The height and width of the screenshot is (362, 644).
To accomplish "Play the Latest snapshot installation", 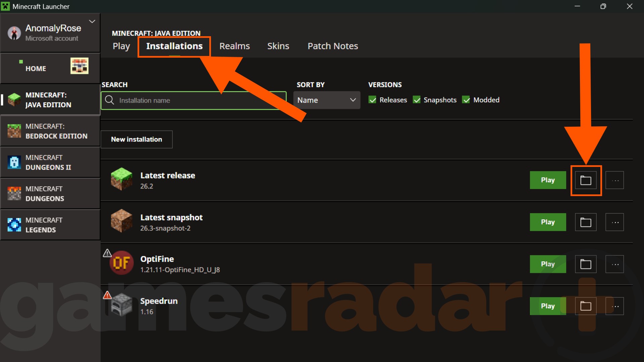I will (548, 222).
